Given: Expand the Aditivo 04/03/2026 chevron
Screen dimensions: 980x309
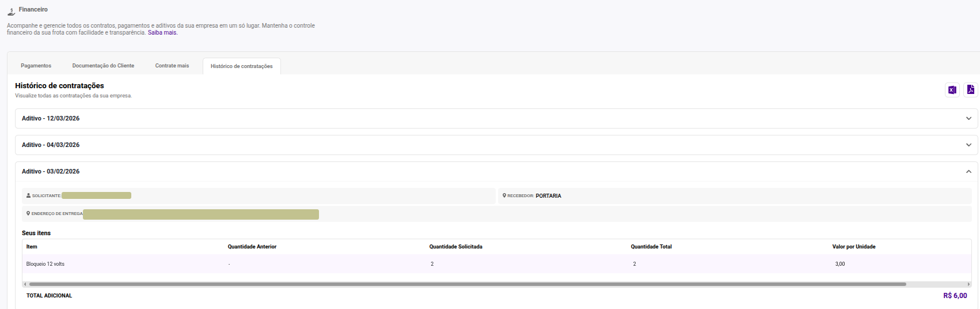Looking at the screenshot, I should pos(968,145).
